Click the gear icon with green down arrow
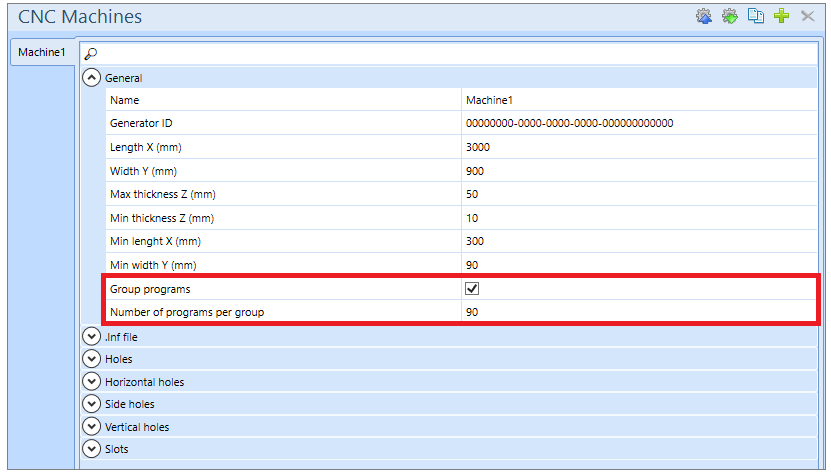 pyautogui.click(x=730, y=16)
